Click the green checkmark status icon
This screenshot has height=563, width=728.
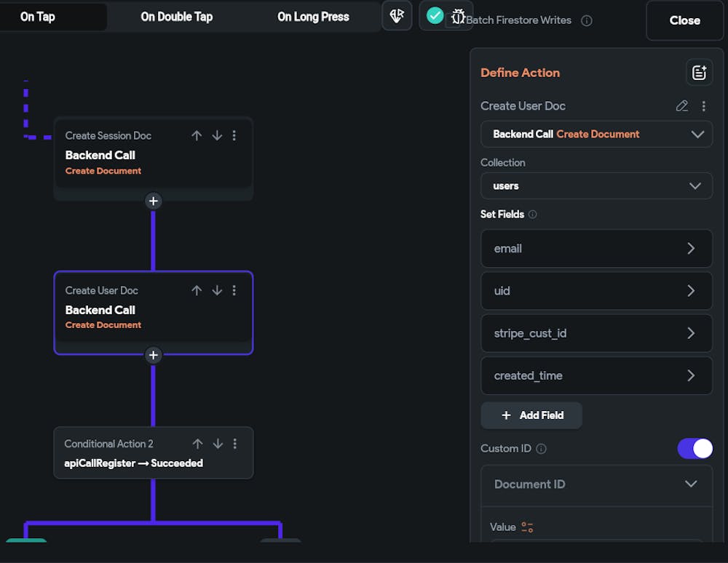click(x=435, y=16)
